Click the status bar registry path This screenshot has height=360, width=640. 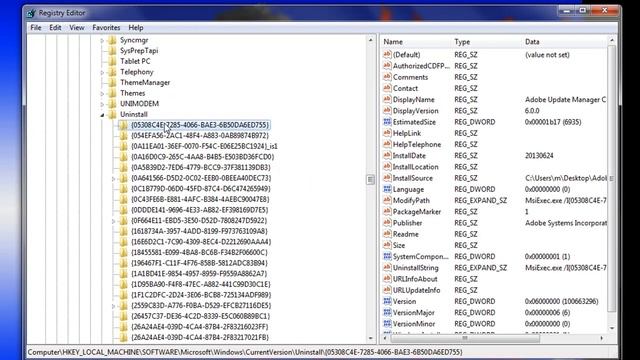[x=245, y=352]
